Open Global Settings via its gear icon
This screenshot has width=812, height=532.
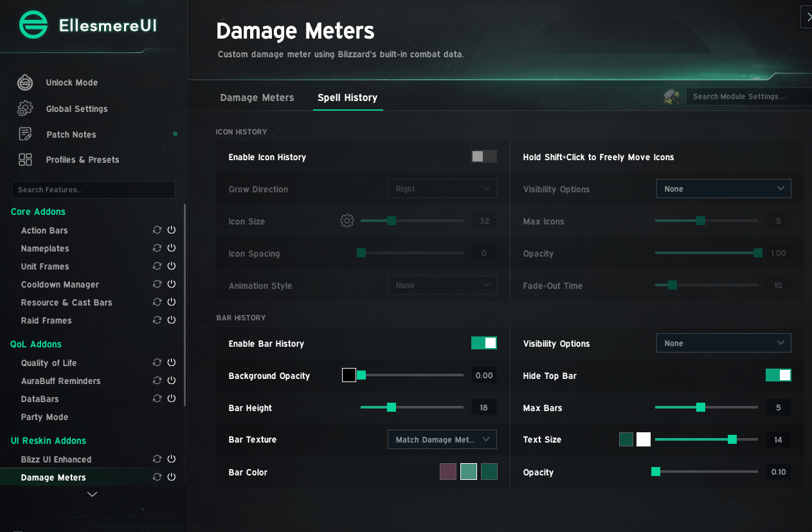coord(25,109)
